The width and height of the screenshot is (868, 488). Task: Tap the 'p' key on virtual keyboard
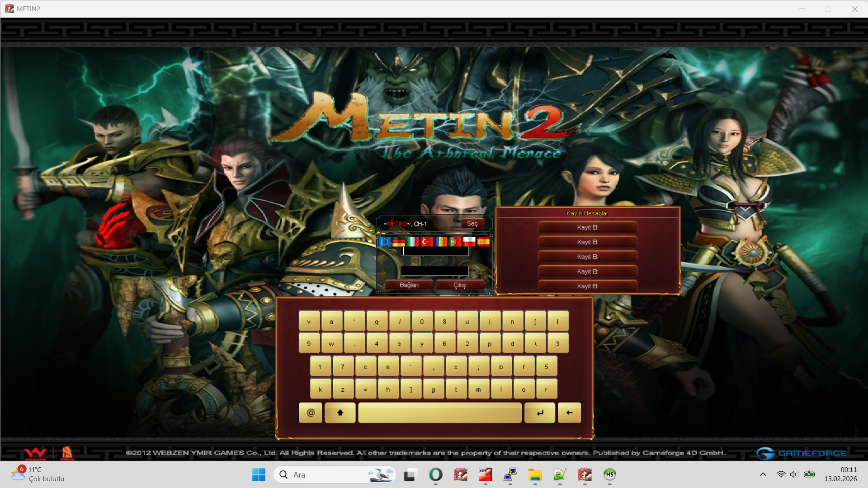coord(490,343)
